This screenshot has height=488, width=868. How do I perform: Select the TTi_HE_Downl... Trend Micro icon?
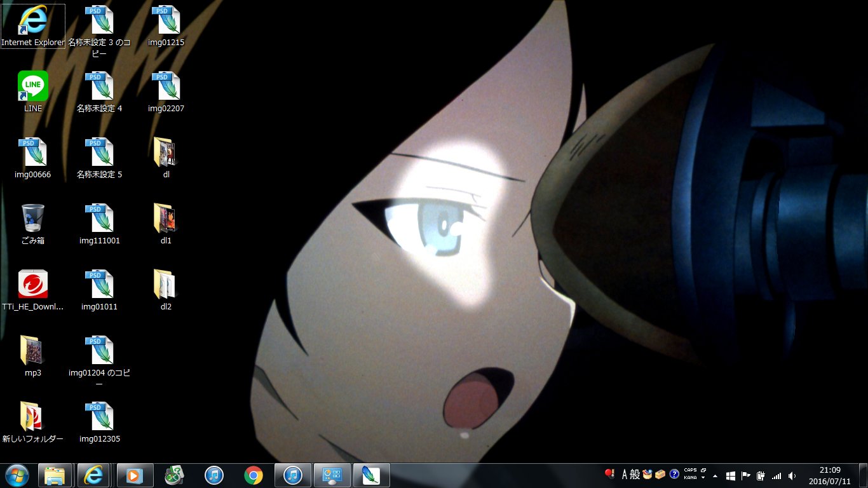(33, 290)
